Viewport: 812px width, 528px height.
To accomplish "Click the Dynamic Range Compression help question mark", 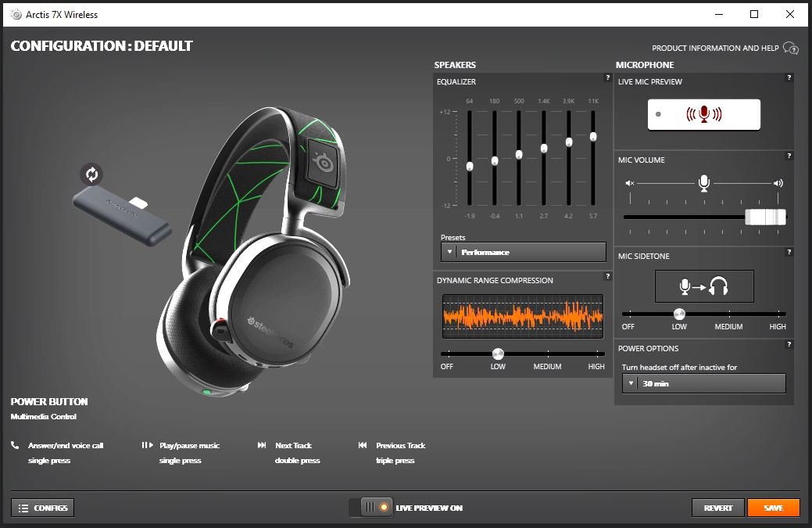I will [x=607, y=277].
